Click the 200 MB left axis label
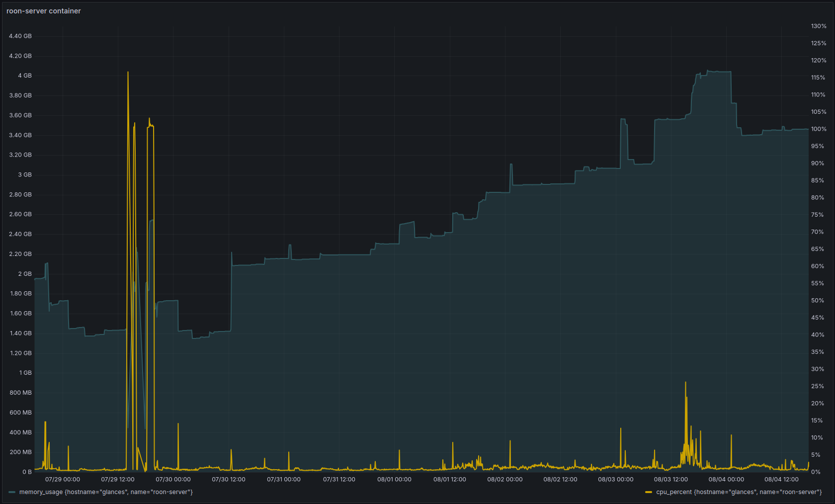Screen dimensions: 835x504 (20, 452)
